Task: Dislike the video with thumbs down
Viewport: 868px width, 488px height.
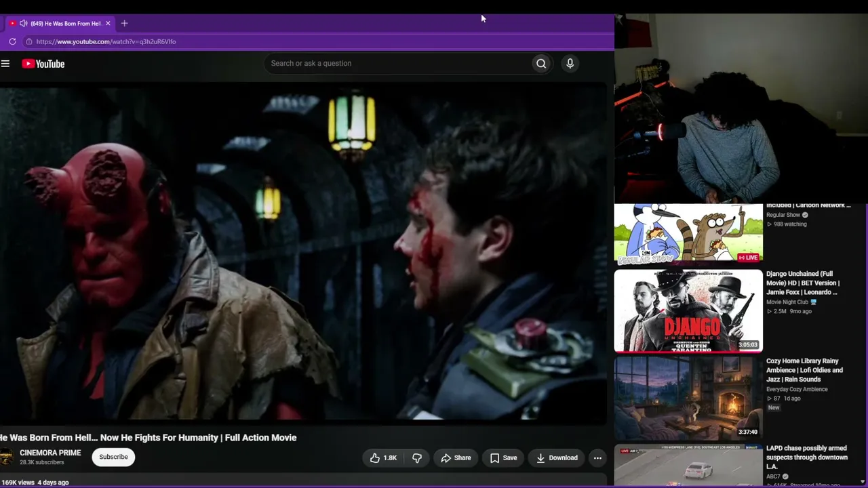Action: [417, 457]
